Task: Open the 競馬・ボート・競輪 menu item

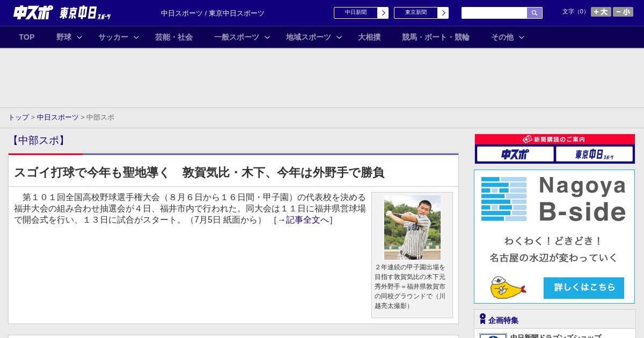Action: tap(436, 37)
